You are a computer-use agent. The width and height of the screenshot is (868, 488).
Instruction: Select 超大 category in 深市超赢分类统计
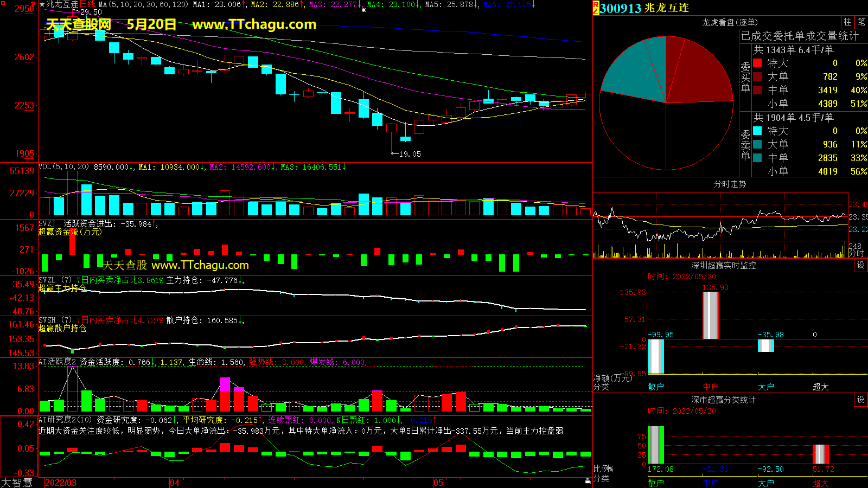820,483
